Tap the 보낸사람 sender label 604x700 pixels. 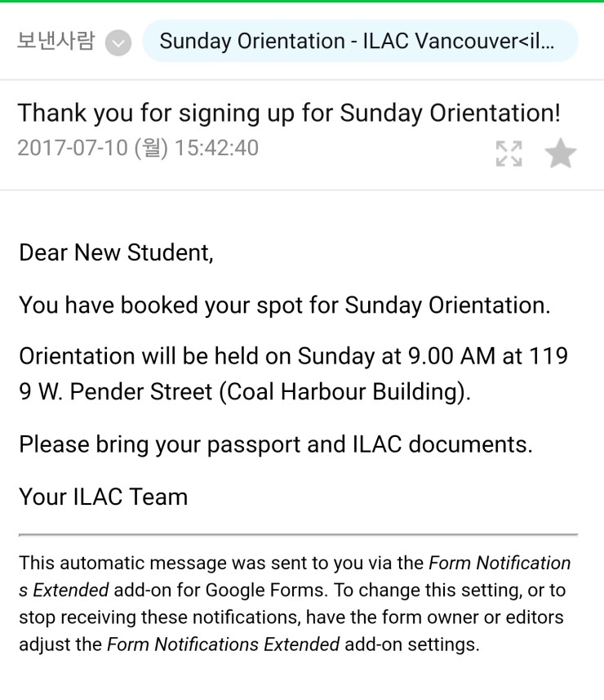56,41
